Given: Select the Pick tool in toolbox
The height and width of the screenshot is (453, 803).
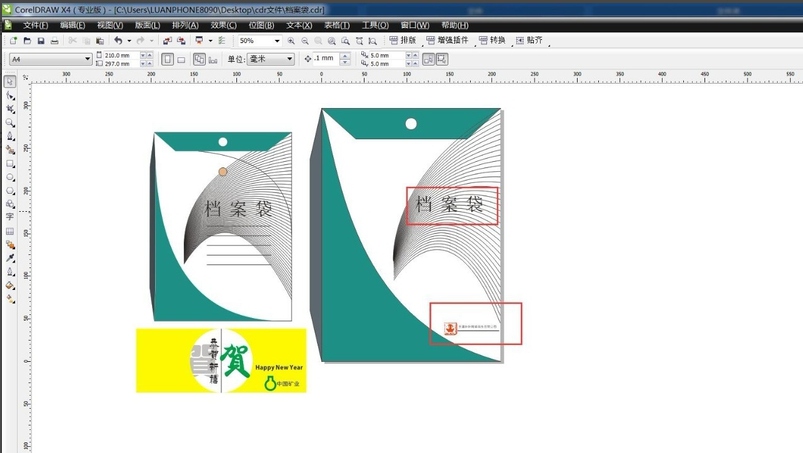Looking at the screenshot, I should pyautogui.click(x=10, y=83).
